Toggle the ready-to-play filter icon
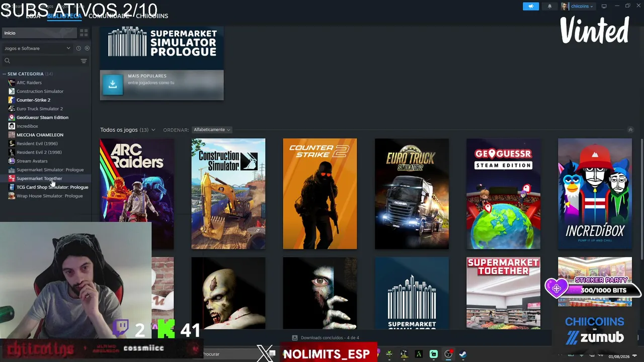 point(87,48)
